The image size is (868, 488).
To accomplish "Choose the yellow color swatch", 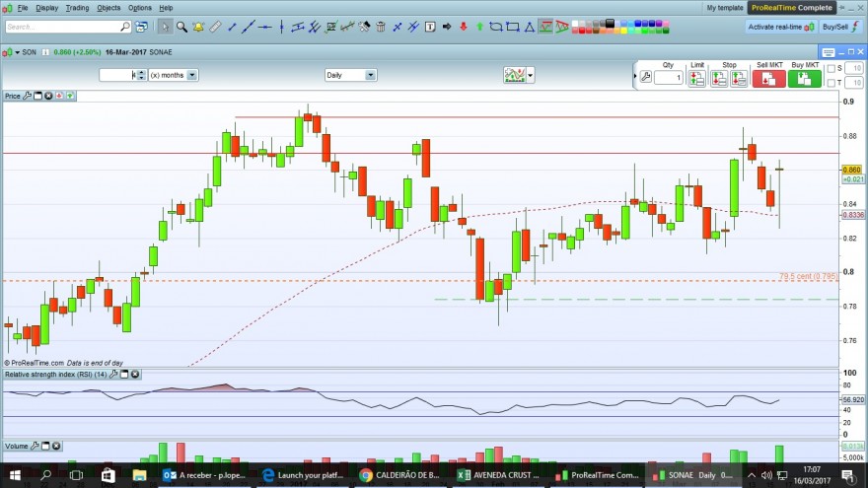I will point(623,31).
